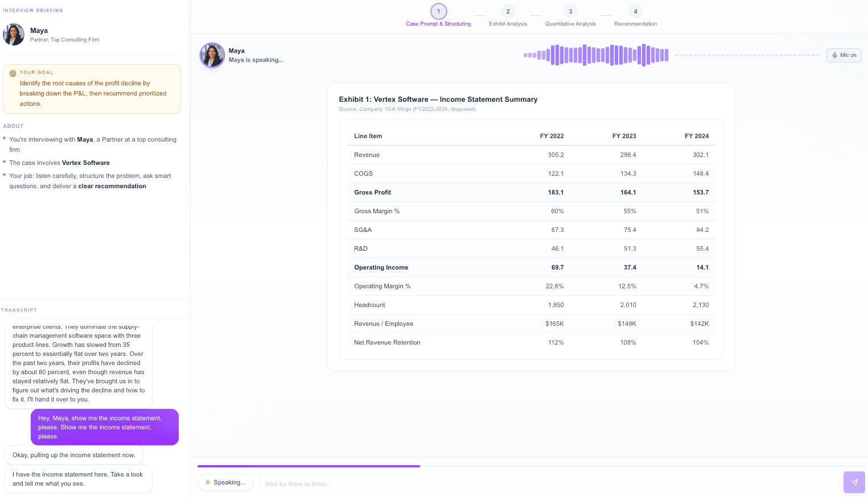This screenshot has height=497, width=868.
Task: Click the Speaking status indicator
Action: click(x=225, y=482)
